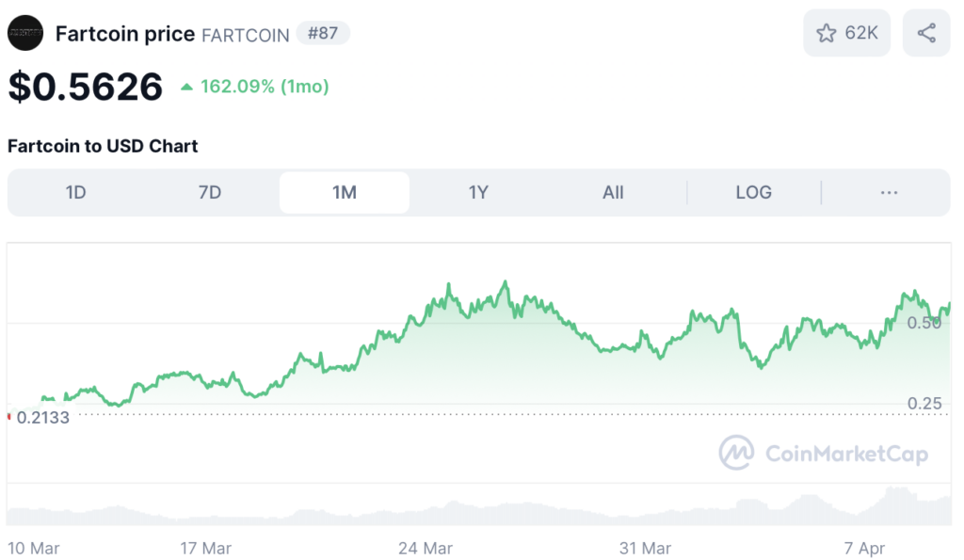Open the three-dots more chart options
This screenshot has width=964, height=560.
889,192
